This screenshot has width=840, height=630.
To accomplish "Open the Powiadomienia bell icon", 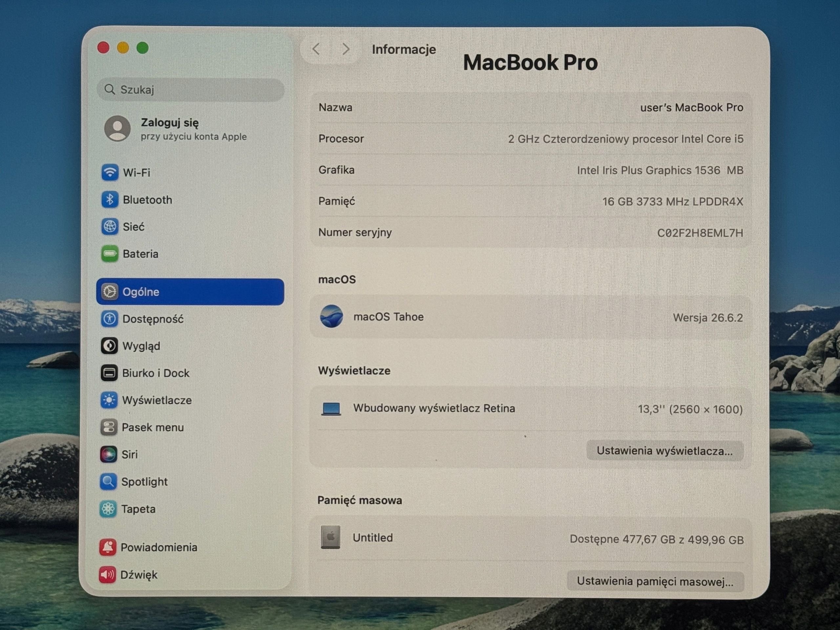I will (108, 547).
